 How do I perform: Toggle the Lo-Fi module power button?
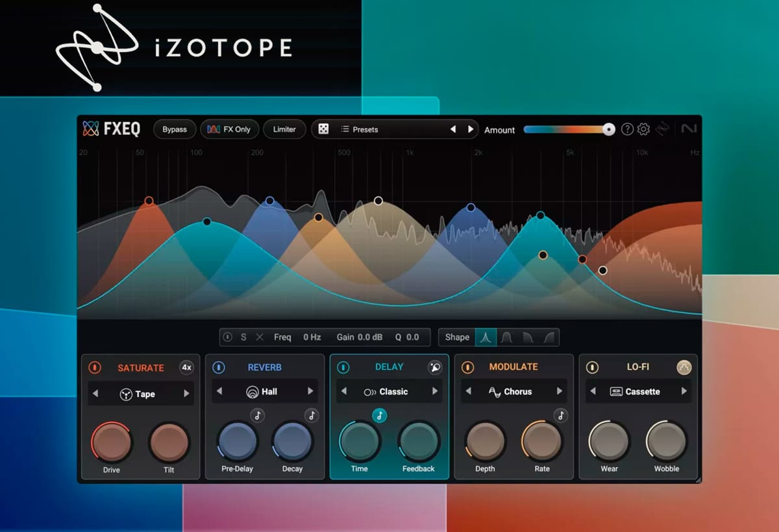point(592,368)
